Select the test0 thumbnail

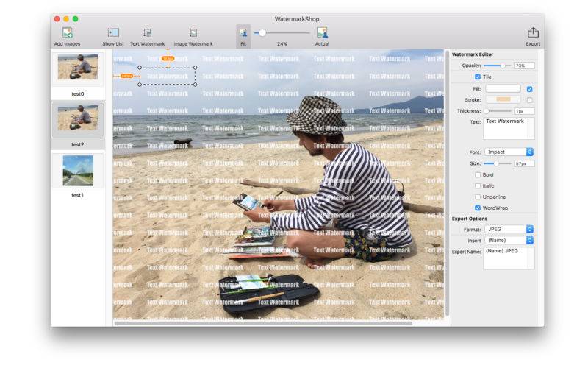pos(78,67)
